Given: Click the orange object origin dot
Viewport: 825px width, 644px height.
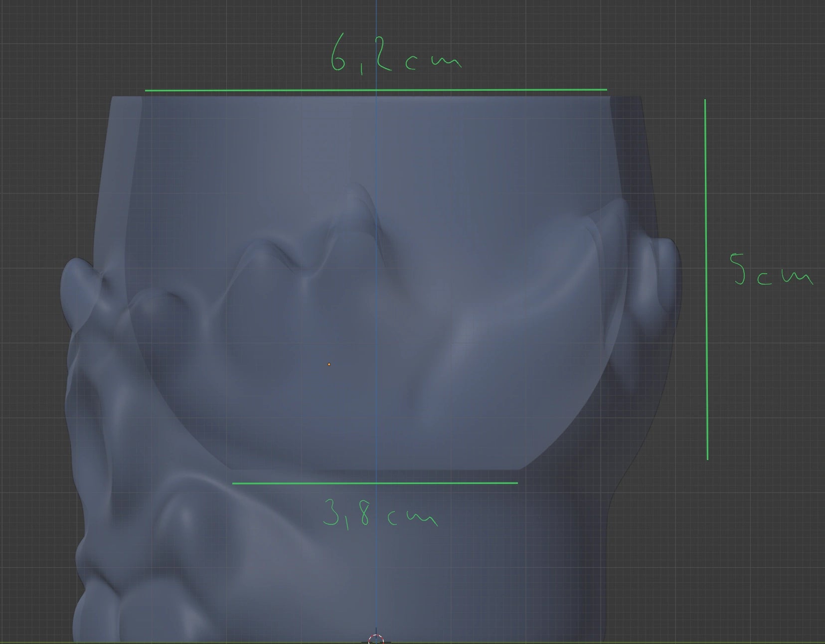Looking at the screenshot, I should pyautogui.click(x=329, y=364).
